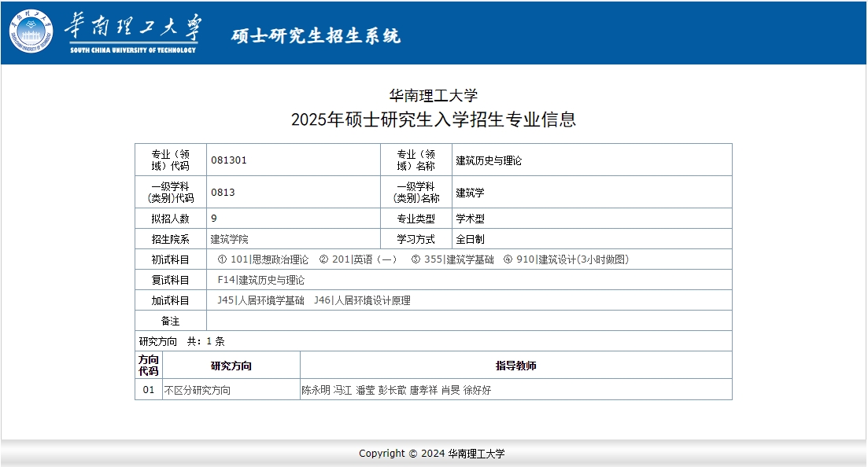
Task: Click the 硕士研究生招生系统 header title
Action: point(316,35)
